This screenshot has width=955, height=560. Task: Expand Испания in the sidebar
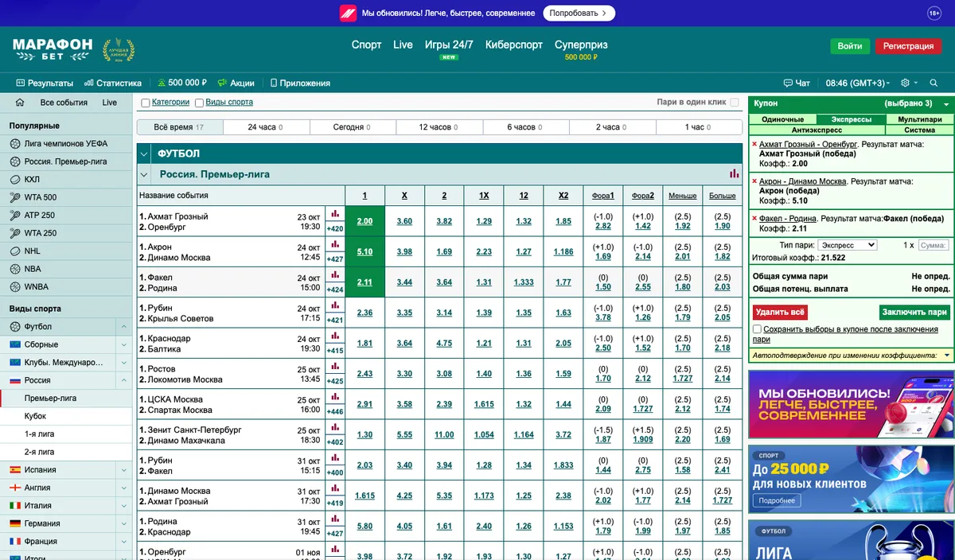(123, 470)
